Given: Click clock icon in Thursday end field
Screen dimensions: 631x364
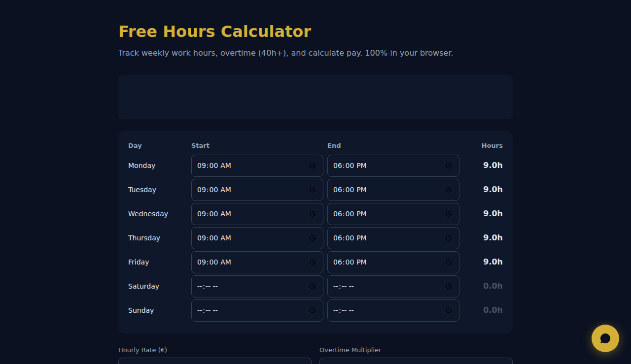Looking at the screenshot, I should (x=449, y=238).
